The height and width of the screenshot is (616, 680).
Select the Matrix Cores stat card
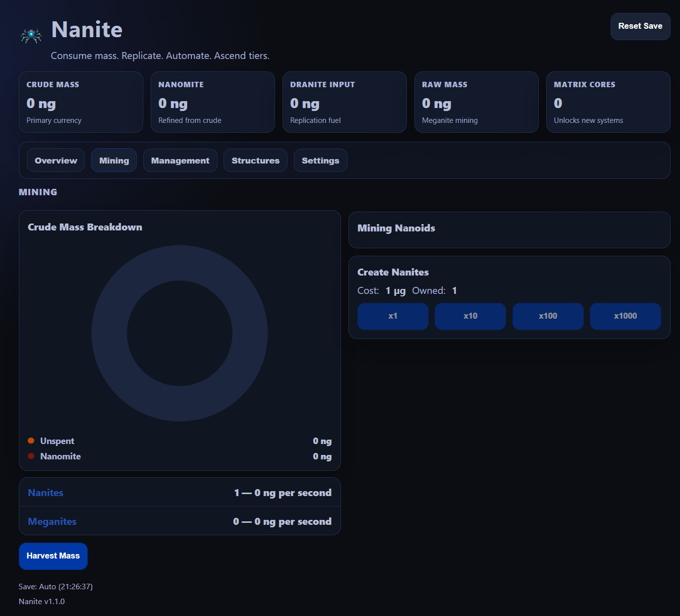(x=608, y=102)
